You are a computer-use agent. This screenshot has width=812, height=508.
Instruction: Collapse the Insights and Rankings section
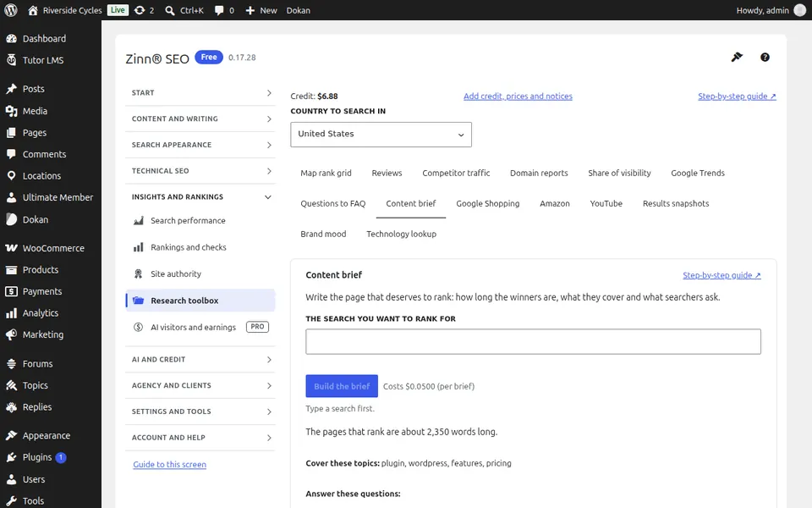pyautogui.click(x=200, y=197)
